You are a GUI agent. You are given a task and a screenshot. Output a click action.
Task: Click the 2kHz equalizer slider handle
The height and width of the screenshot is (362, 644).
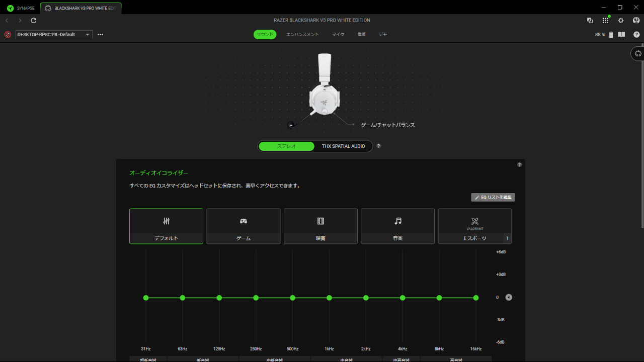[366, 298]
